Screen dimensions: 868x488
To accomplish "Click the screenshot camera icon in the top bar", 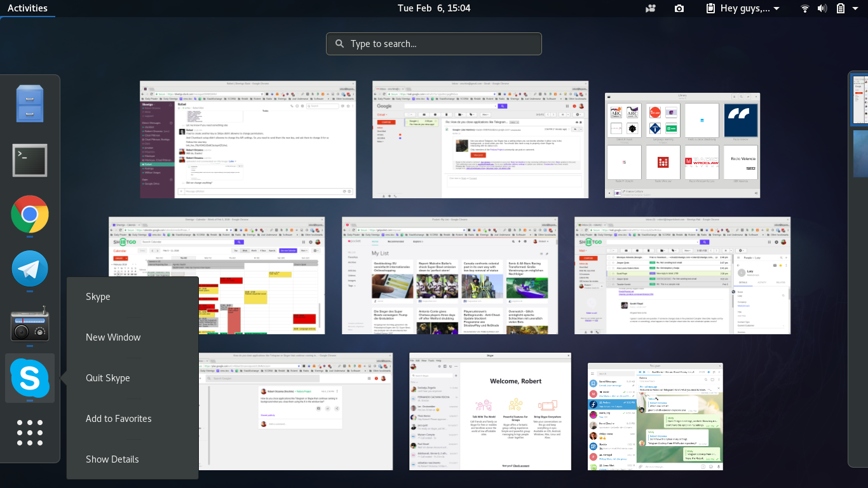I will [679, 8].
